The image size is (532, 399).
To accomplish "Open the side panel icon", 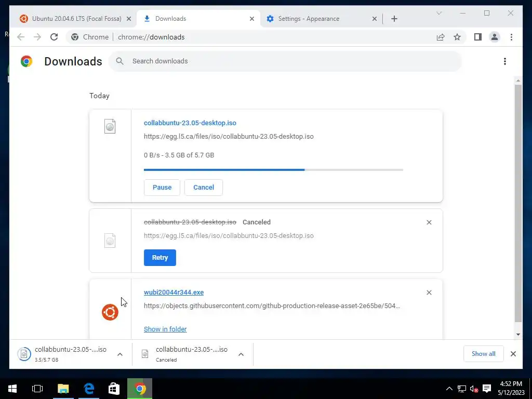I will (478, 37).
